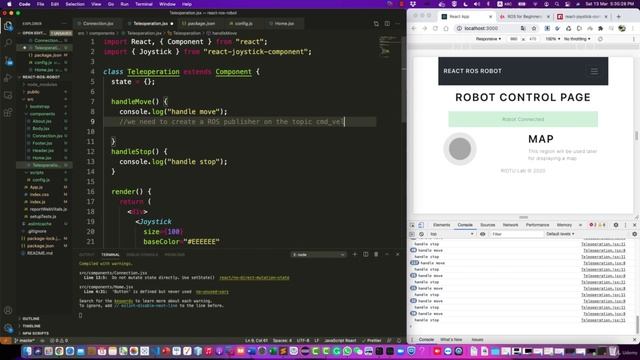
Task: Expand the Timeline section in Explorer
Action: (x=31, y=326)
